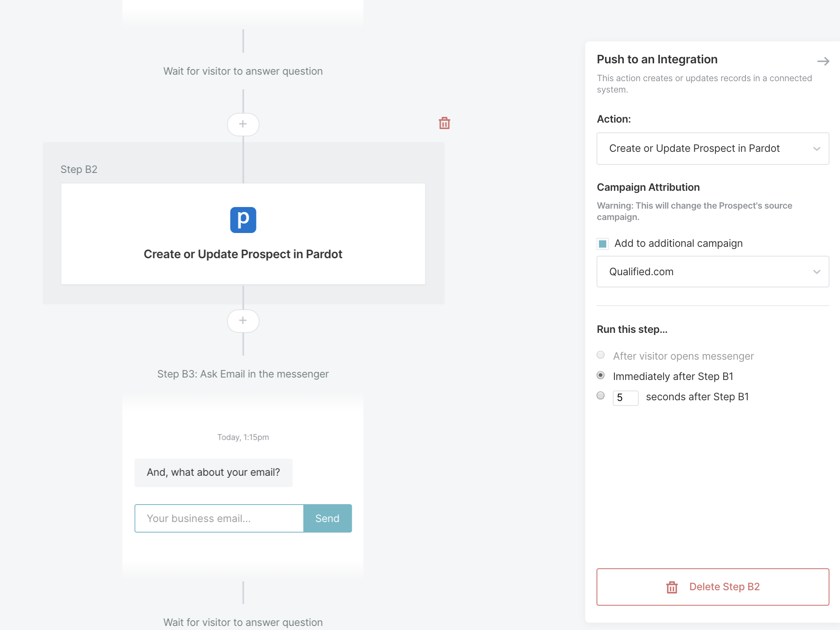Click the Send button in messenger preview
Screen dimensions: 840x630
click(x=327, y=518)
